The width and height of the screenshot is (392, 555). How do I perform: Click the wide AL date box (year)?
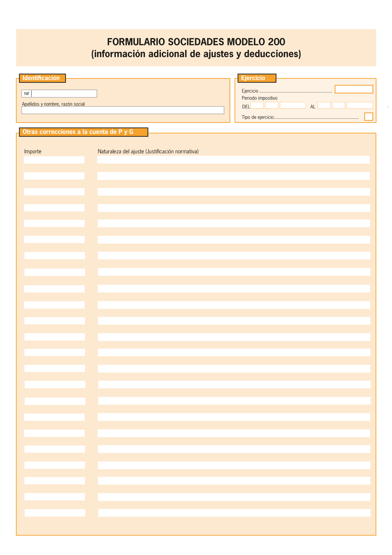[x=360, y=105]
